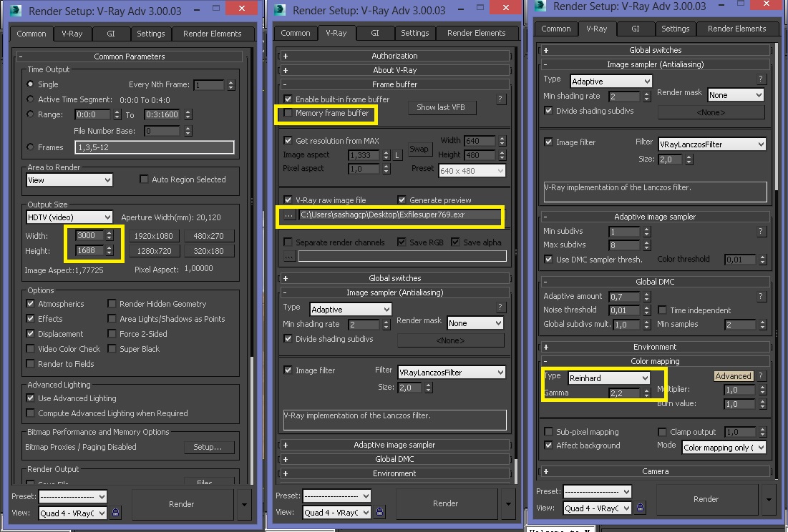
Task: Open Render mask None dropdown in right window
Action: [736, 95]
